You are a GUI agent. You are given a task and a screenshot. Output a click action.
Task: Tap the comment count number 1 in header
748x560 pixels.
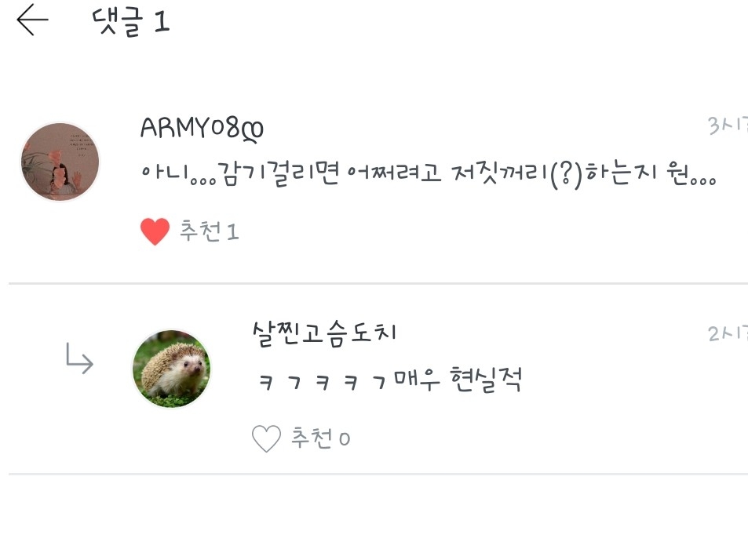(162, 22)
